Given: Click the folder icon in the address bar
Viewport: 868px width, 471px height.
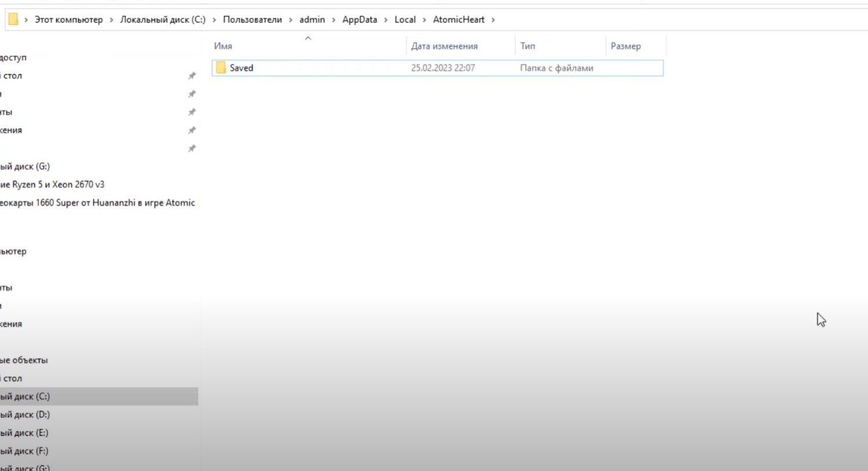Looking at the screenshot, I should (x=13, y=19).
